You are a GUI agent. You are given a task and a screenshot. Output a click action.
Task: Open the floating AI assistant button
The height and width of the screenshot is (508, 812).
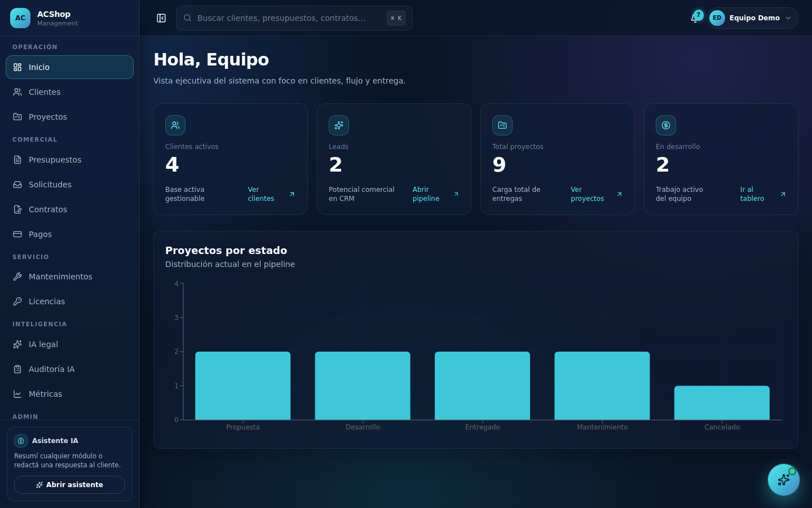(x=784, y=480)
